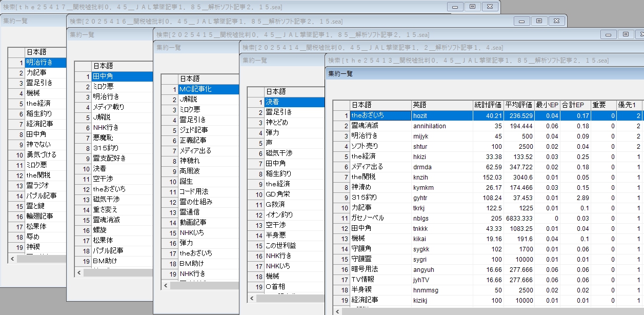Click left scroll arrow in the 2025415 window

(166, 286)
